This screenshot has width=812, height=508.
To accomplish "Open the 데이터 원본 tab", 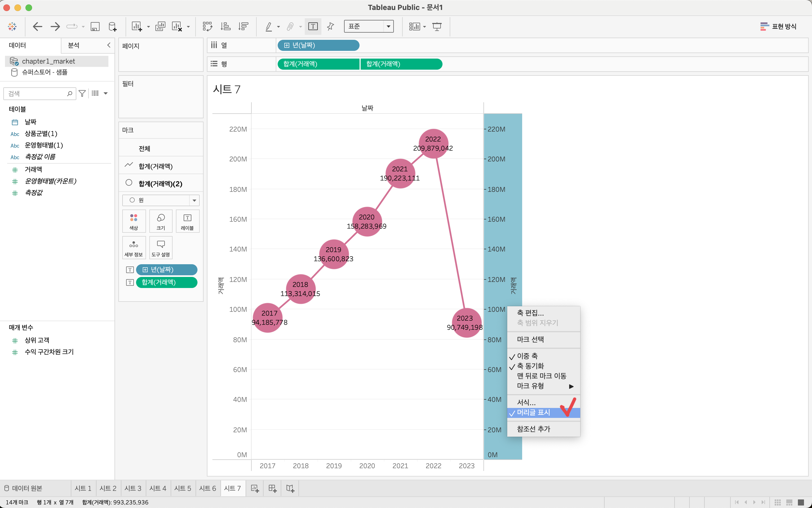I will point(24,488).
